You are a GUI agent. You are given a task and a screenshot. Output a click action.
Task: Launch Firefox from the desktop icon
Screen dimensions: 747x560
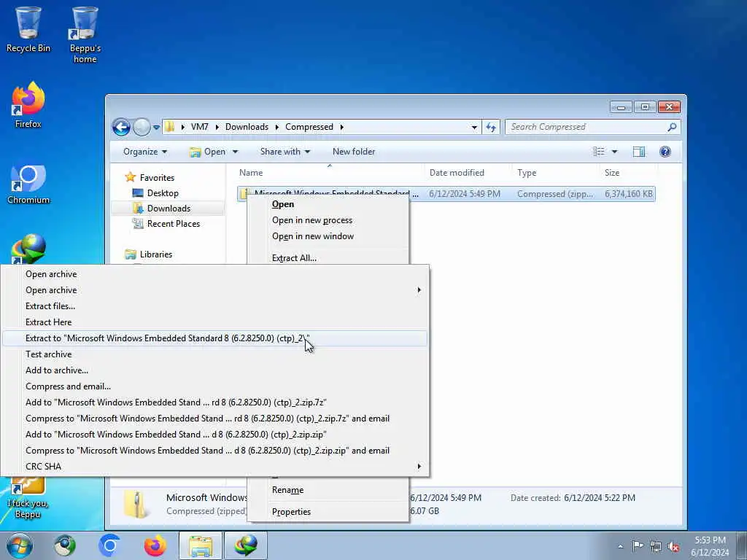(28, 105)
